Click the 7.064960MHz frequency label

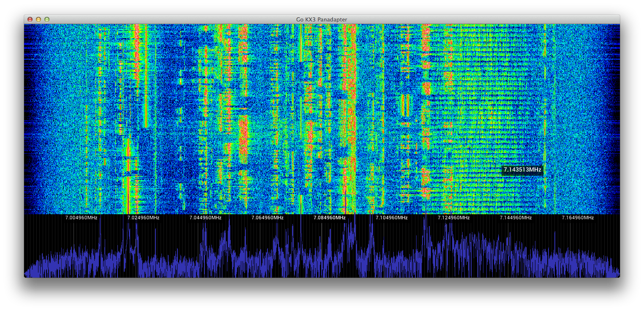pos(267,218)
